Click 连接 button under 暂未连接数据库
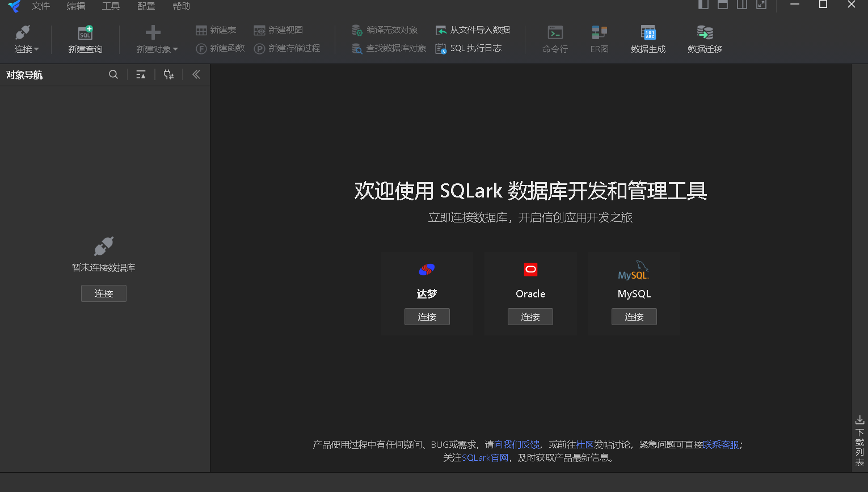868x492 pixels. pyautogui.click(x=104, y=293)
